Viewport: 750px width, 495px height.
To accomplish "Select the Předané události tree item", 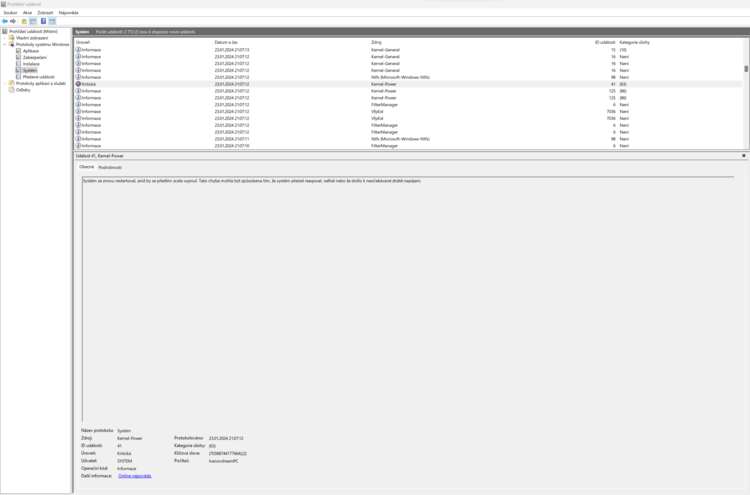I will coord(38,77).
